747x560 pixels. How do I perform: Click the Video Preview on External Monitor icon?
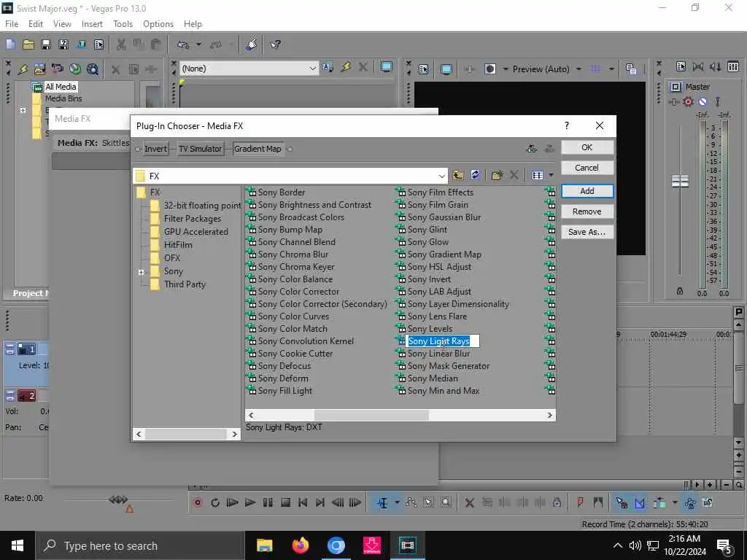tap(446, 69)
